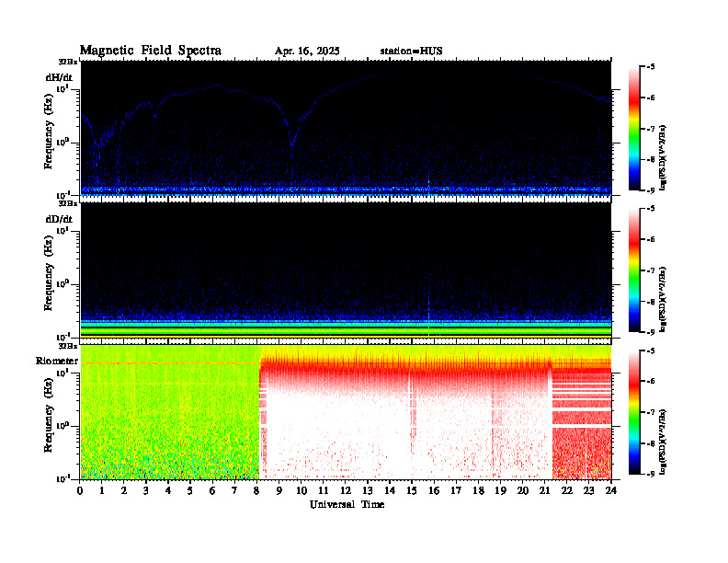This screenshot has width=728, height=563.
Task: Click the "station=HUS" label
Action: click(411, 52)
